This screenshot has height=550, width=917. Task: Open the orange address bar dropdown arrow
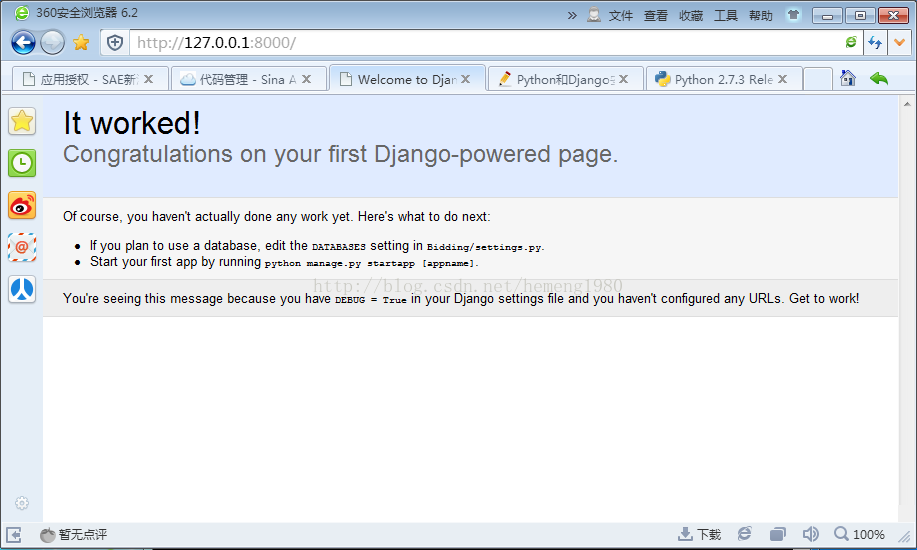(x=899, y=43)
